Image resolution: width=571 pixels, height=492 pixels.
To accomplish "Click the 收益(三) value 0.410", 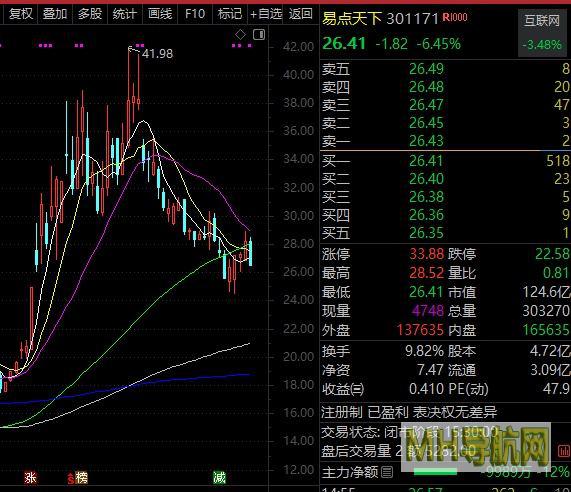I will tap(426, 389).
